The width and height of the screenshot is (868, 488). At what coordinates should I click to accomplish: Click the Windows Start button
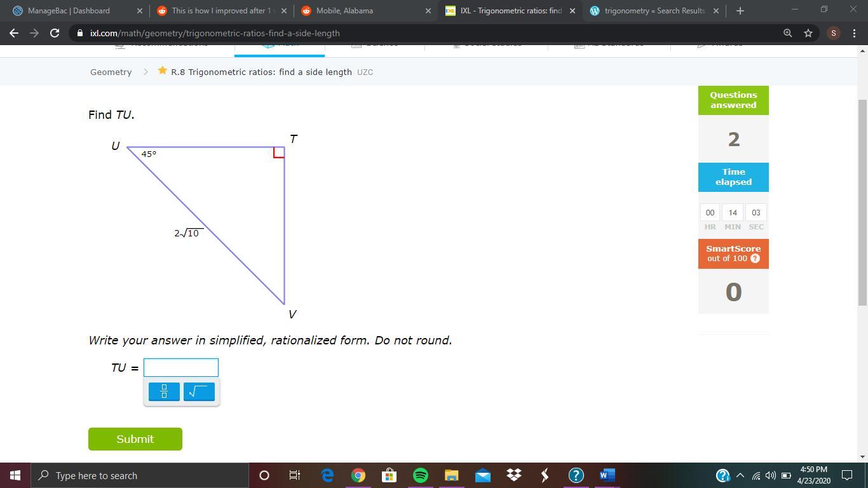click(x=15, y=475)
